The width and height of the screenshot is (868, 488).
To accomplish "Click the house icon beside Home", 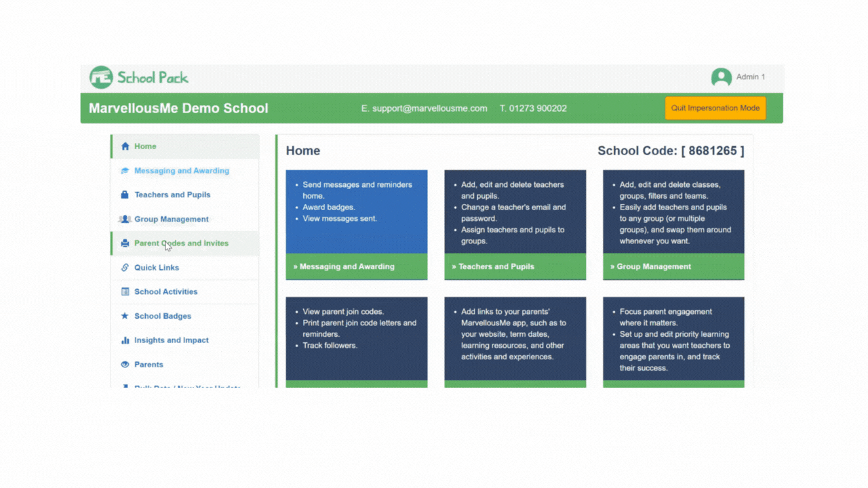I will tap(125, 146).
